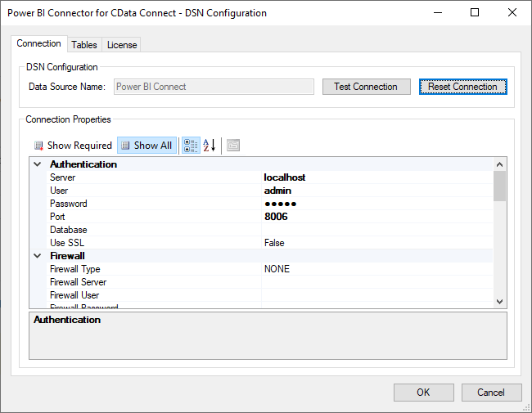This screenshot has width=532, height=413.
Task: Open the License tab
Action: pos(122,45)
